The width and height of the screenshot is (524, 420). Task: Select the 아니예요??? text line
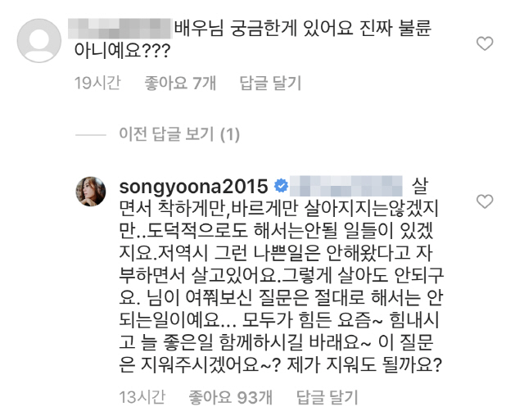point(122,51)
